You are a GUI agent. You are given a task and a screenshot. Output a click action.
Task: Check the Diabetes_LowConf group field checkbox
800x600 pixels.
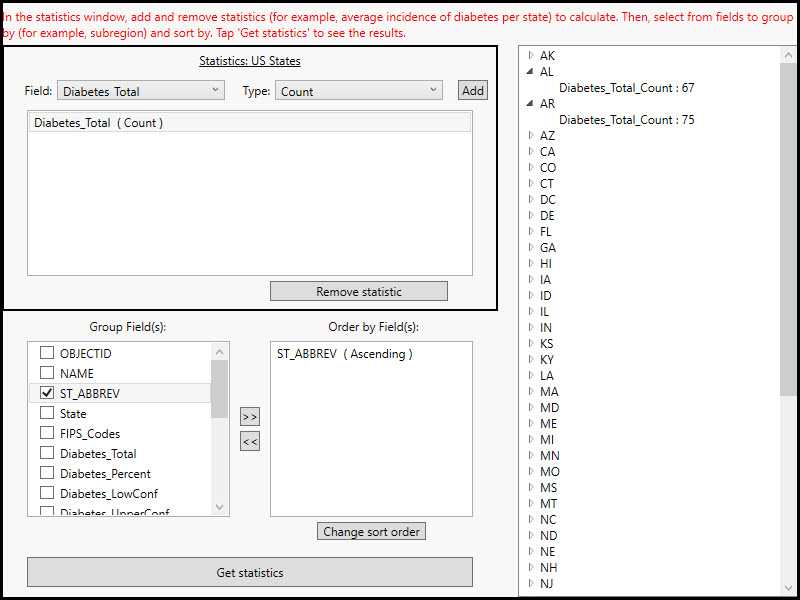coord(47,493)
